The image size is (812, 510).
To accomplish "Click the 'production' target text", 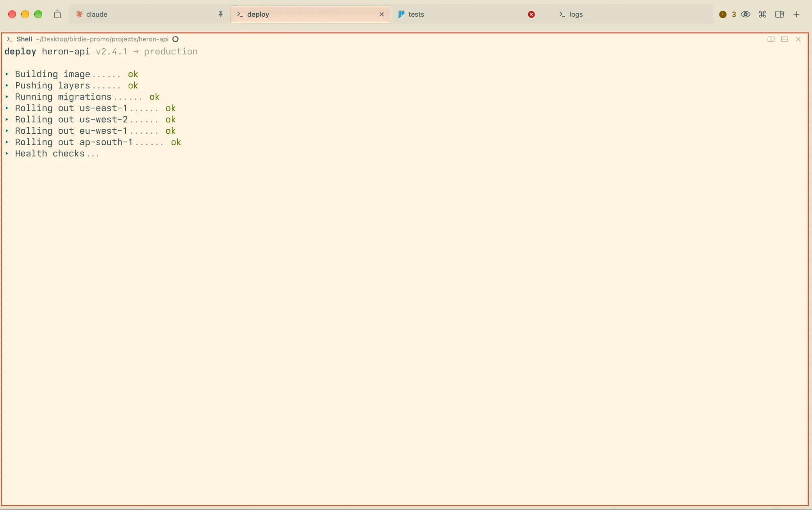I will 171,52.
